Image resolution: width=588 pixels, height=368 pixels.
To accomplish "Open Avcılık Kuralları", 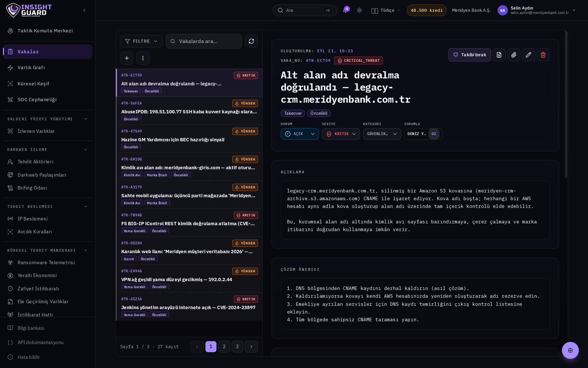I will (47, 231).
